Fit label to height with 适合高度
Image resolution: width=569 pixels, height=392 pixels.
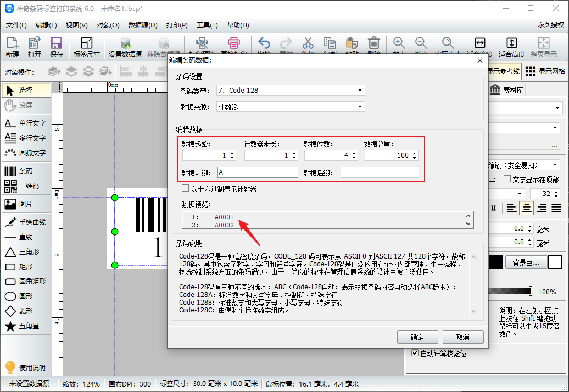(512, 47)
